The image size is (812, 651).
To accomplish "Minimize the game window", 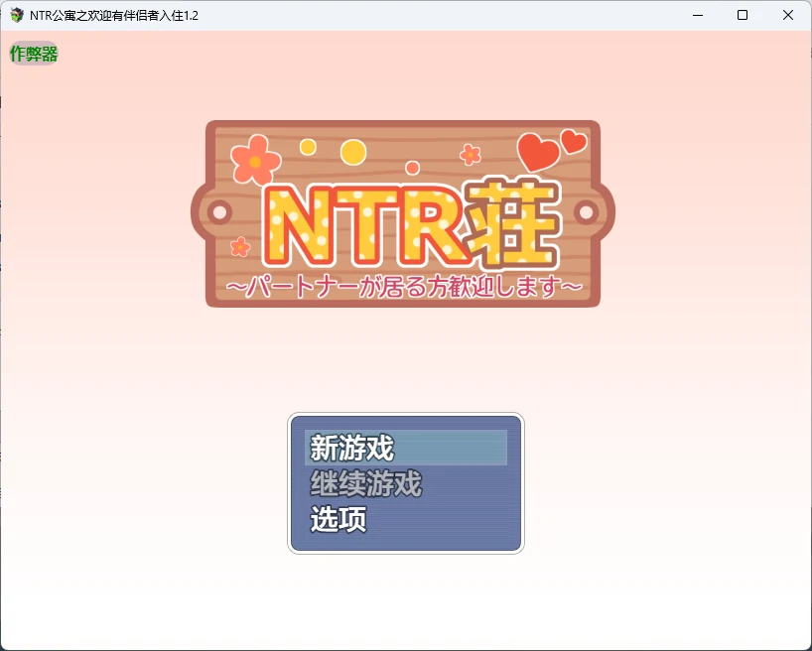I will tap(698, 15).
